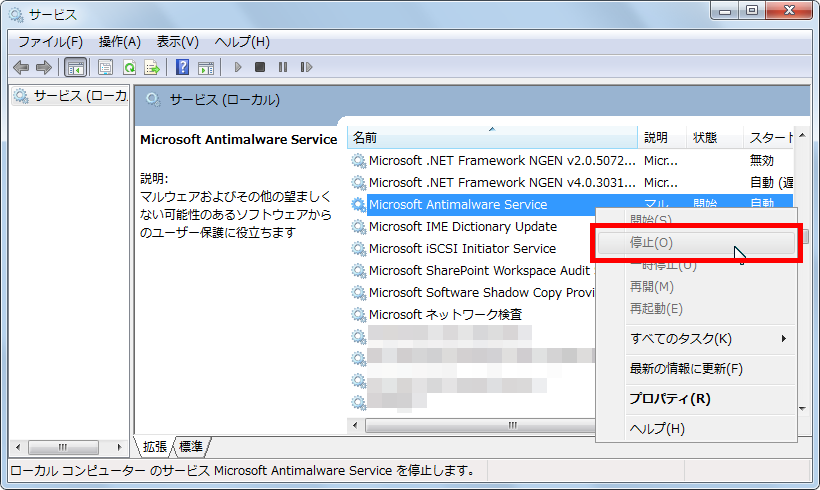
Task: Click gear icon of SharePoint Workspace Audit row
Action: coord(358,270)
